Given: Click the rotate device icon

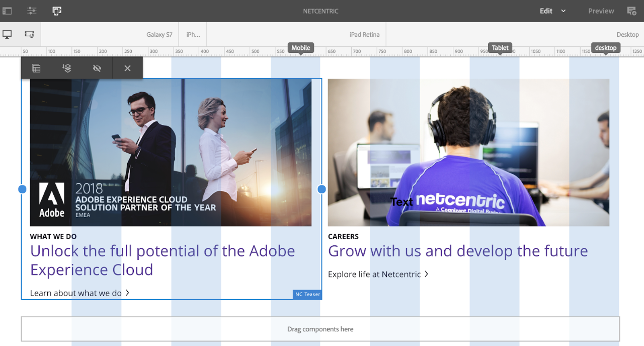Looking at the screenshot, I should (x=30, y=34).
